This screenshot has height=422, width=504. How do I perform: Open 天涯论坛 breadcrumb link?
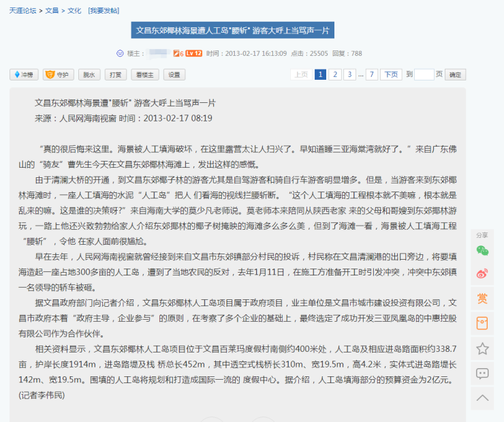(x=22, y=11)
